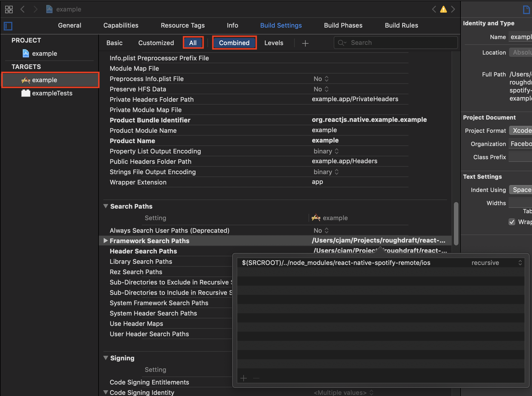Screen dimensions: 532x396
Task: Open Code Signing Identity Multiple values dropdown
Action: [x=344, y=392]
